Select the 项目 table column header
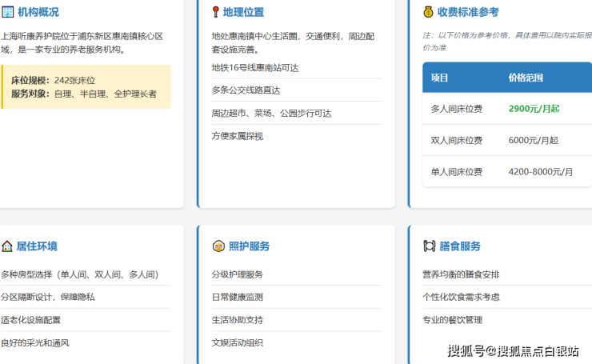This screenshot has width=592, height=364. click(x=440, y=78)
